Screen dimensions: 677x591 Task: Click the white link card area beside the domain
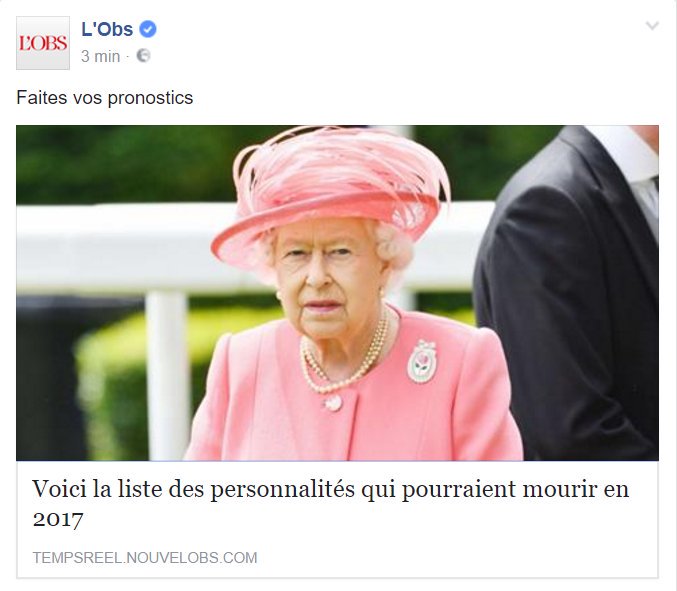click(x=456, y=558)
